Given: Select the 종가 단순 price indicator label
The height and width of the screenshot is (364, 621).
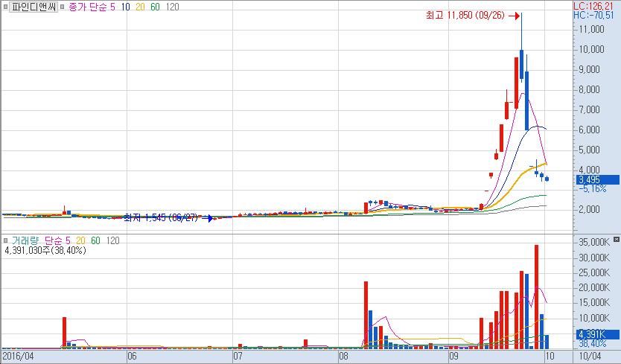Looking at the screenshot, I should (x=87, y=7).
